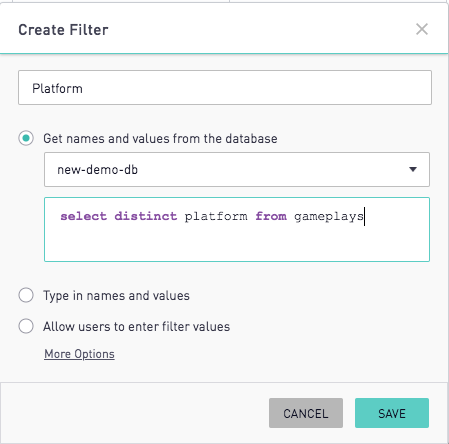
Task: Open the new-demo-db database combo box
Action: 237,170
